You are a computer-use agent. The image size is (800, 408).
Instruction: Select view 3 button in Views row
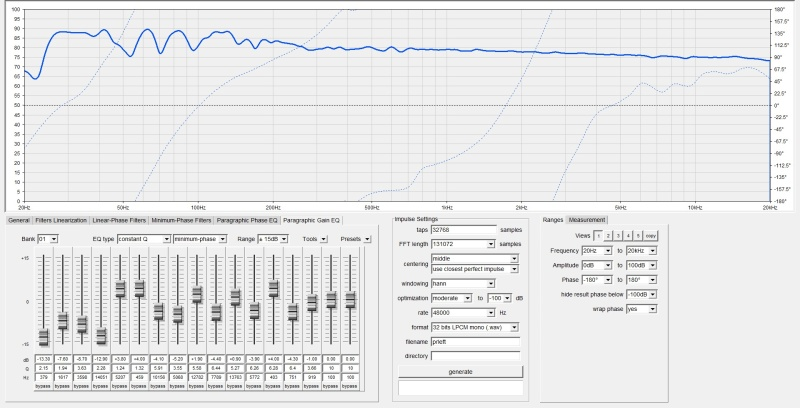619,234
